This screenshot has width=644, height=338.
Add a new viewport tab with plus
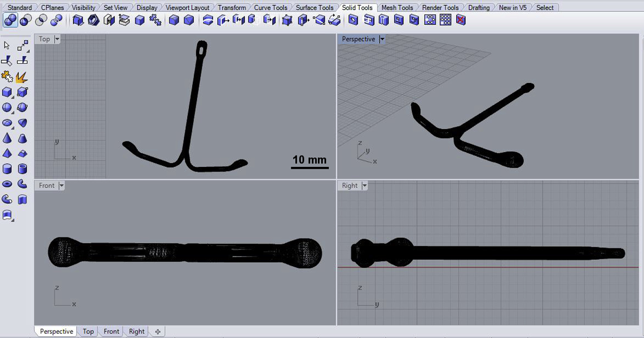point(158,332)
